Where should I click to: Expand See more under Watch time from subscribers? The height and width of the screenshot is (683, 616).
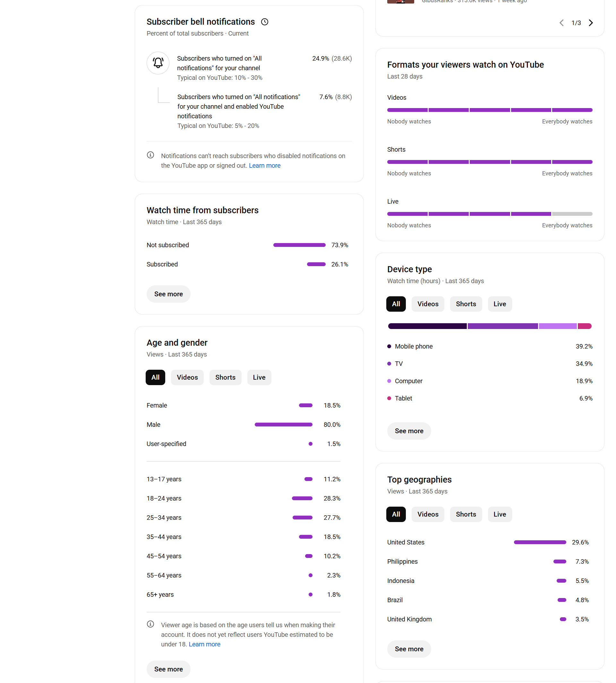coord(168,294)
